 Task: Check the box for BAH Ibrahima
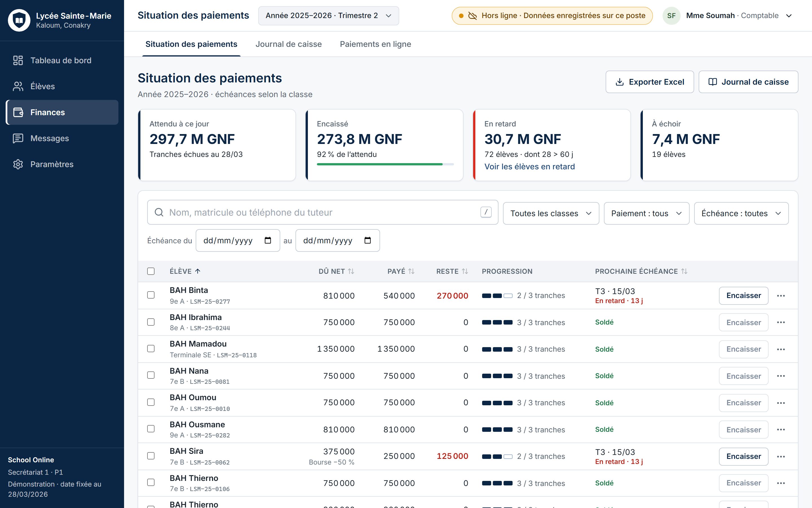coord(151,322)
